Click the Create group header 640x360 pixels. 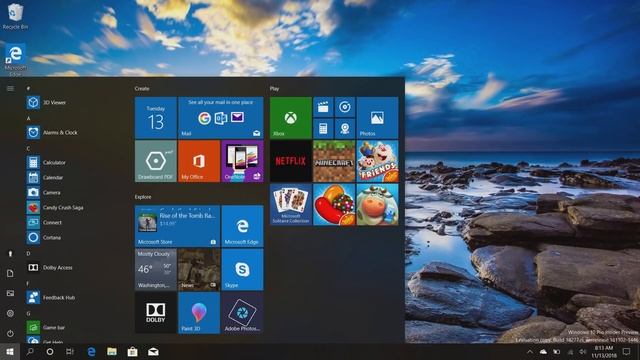pos(142,89)
